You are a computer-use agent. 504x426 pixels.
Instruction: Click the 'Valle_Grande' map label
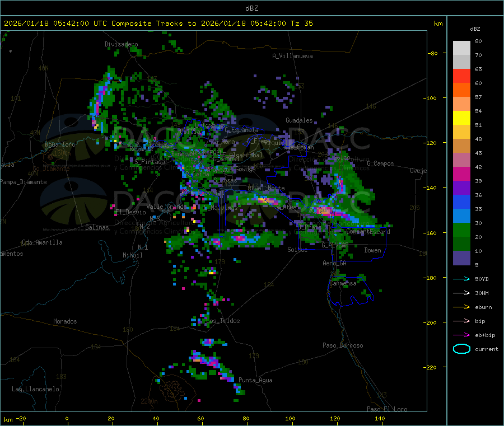click(166, 207)
